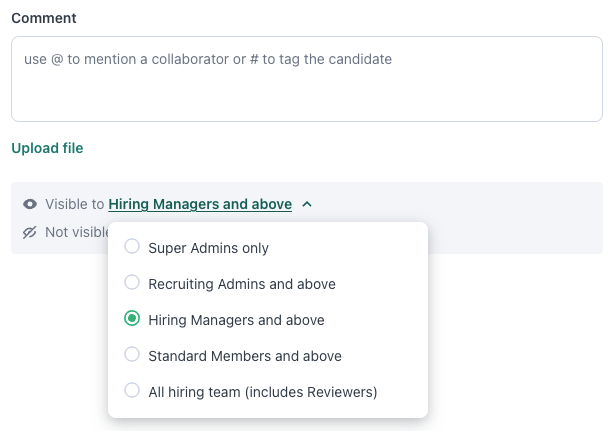
Task: Click the selected green Hiring Managers radio circle
Action: point(132,318)
